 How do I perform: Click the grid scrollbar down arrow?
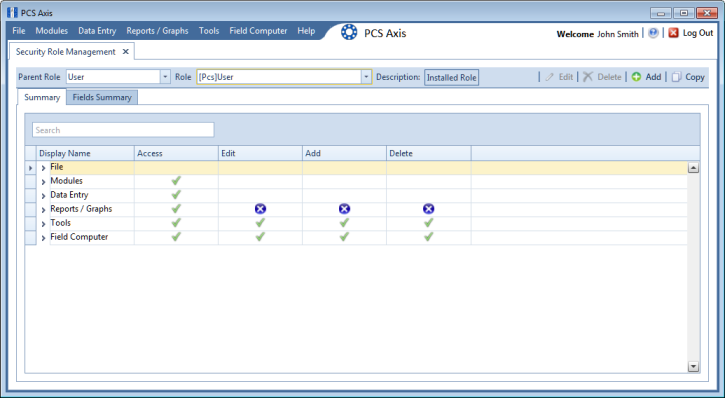click(x=693, y=367)
